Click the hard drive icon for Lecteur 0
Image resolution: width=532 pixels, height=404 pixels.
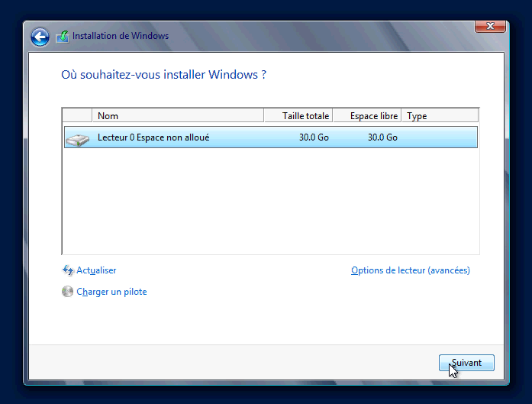pyautogui.click(x=77, y=140)
